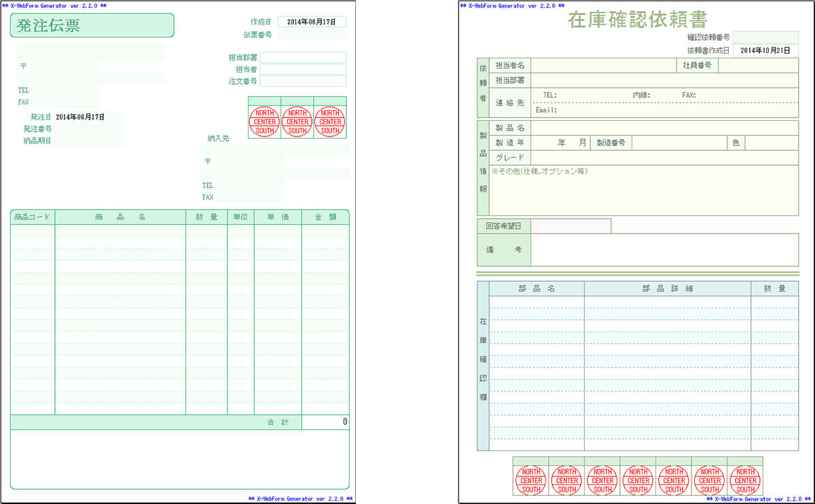The width and height of the screenshot is (815, 504).
Task: Click the leftmost stamp seal on 発注伝票 form
Action: tap(264, 122)
